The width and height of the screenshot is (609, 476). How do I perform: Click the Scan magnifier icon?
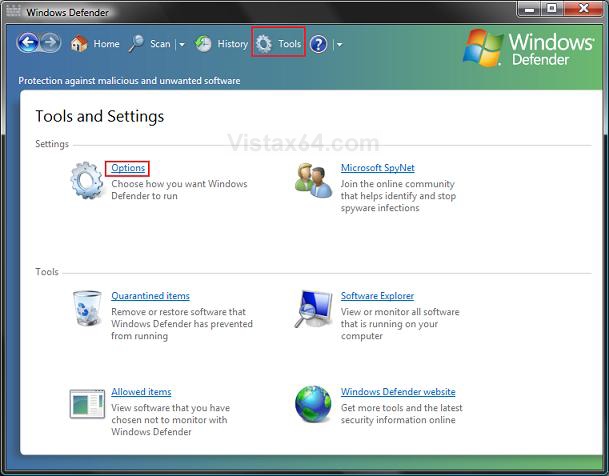(x=136, y=43)
